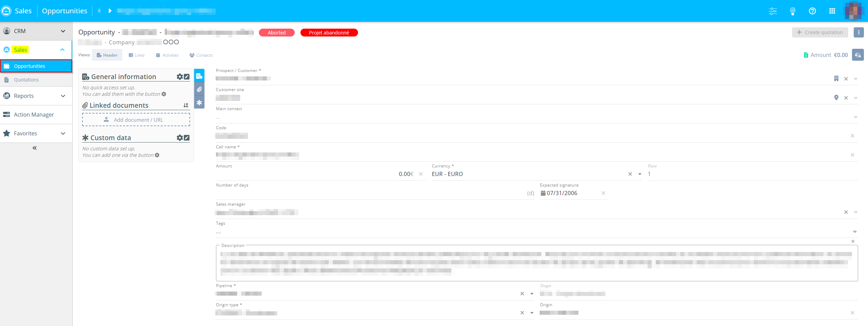Open the settings sliders icon in top bar
The height and width of the screenshot is (326, 868).
(x=773, y=11)
